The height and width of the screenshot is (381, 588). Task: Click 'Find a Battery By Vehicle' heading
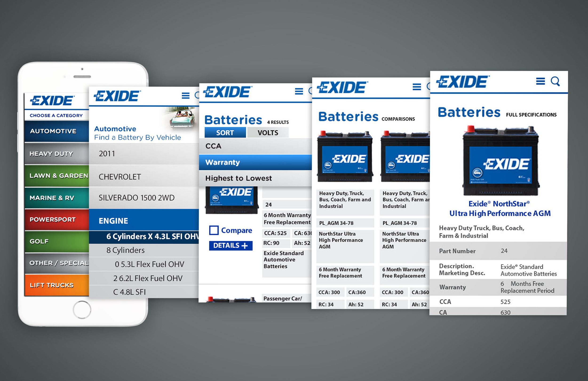point(138,137)
